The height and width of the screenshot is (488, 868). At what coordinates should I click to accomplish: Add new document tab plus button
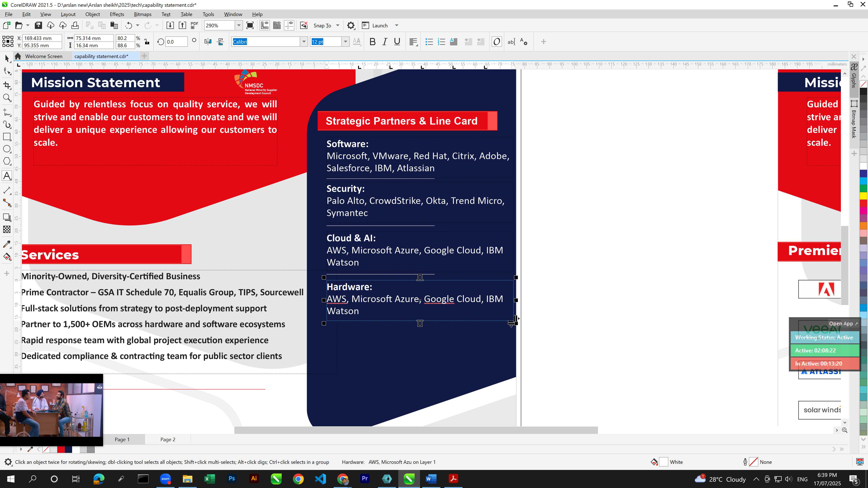[144, 56]
